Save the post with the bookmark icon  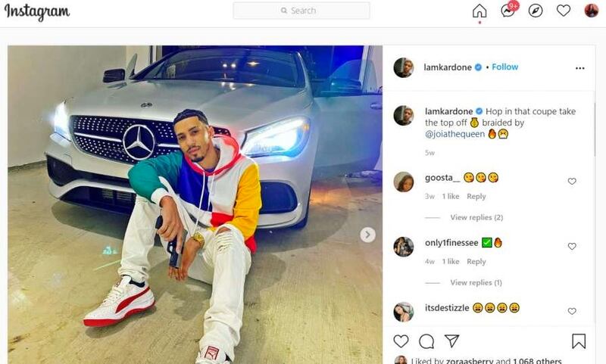coord(579,341)
